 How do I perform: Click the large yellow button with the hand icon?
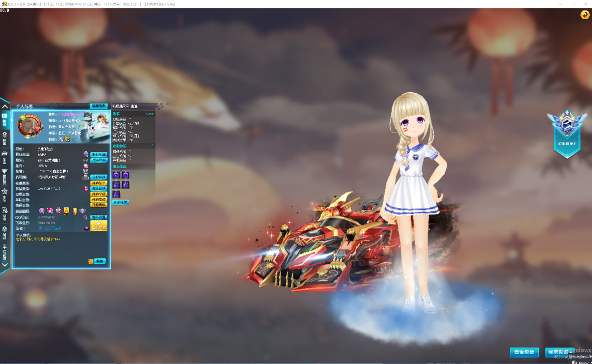[99, 225]
